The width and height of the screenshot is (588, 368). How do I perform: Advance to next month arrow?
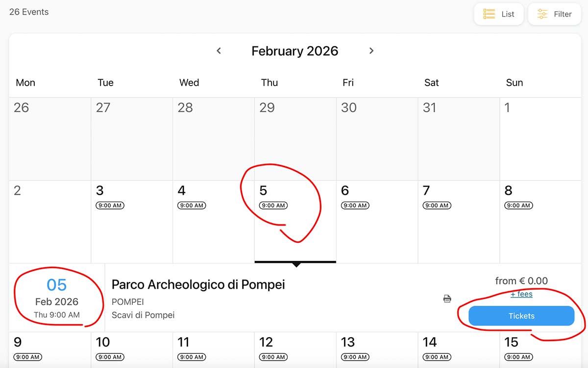(x=371, y=51)
